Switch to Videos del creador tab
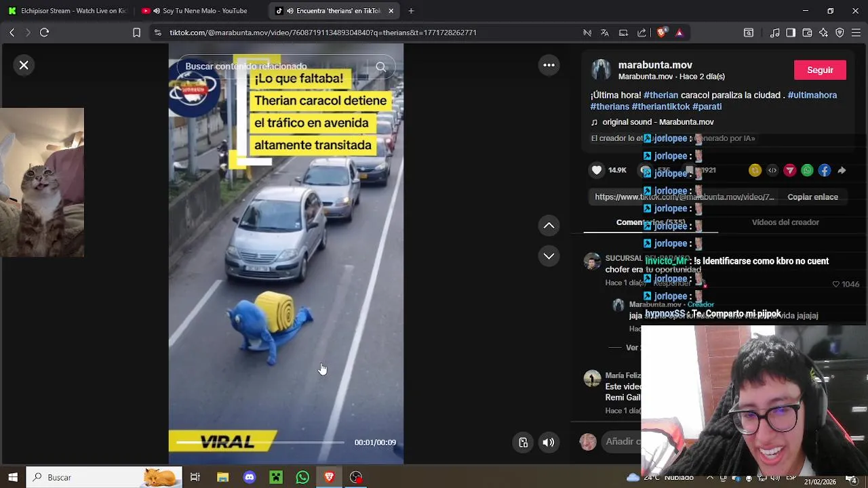This screenshot has height=488, width=868. click(x=785, y=222)
